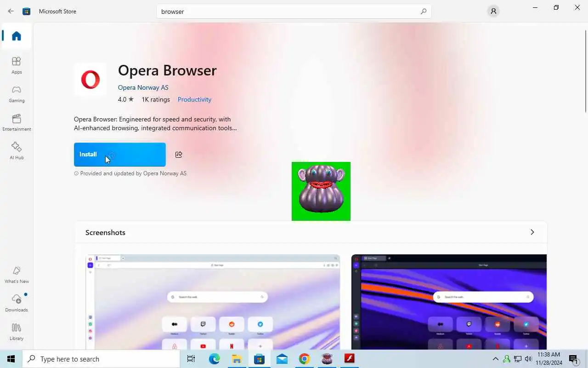Open volume control tray icon
The image size is (588, 368).
[x=528, y=359]
